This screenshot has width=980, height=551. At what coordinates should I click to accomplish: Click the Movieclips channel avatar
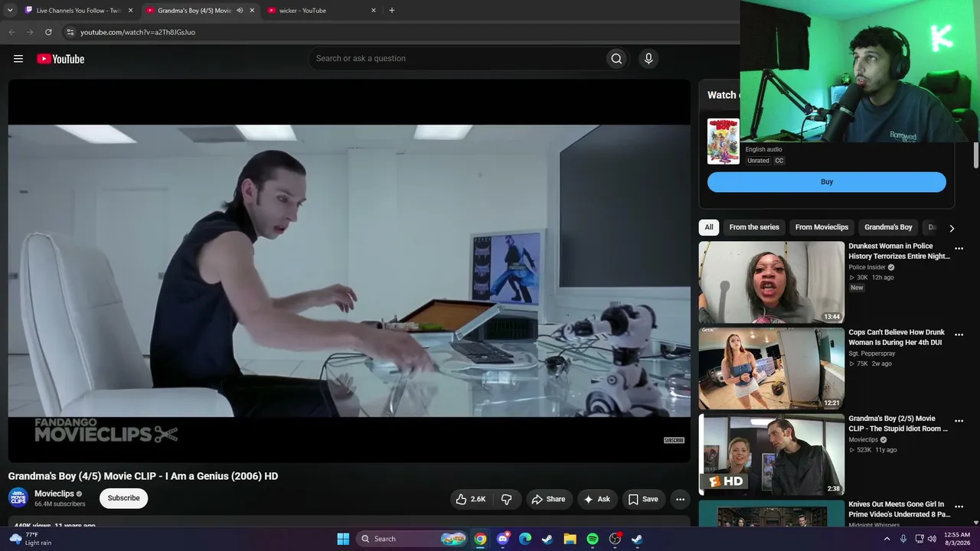(18, 498)
